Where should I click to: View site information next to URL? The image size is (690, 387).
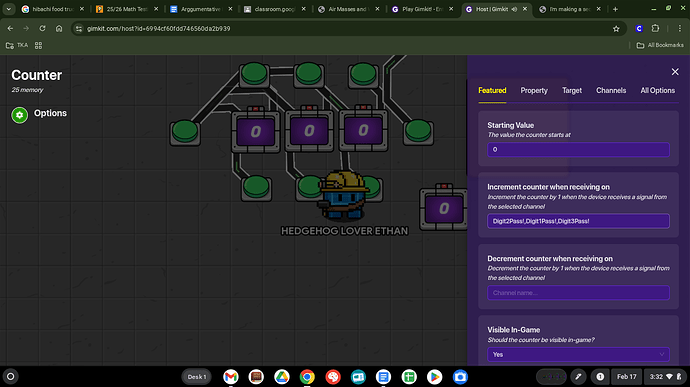[79, 29]
